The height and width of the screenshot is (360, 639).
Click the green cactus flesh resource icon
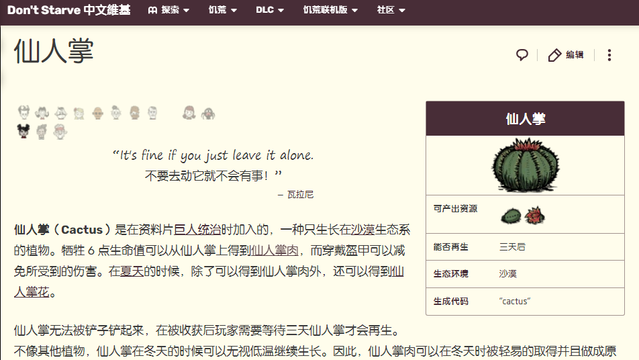pyautogui.click(x=511, y=216)
